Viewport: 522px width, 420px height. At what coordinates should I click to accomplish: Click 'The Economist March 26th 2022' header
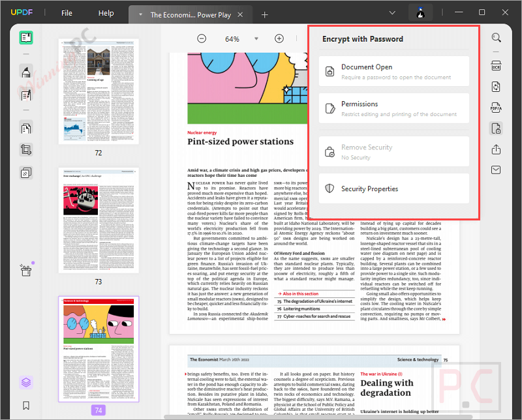[219, 359]
